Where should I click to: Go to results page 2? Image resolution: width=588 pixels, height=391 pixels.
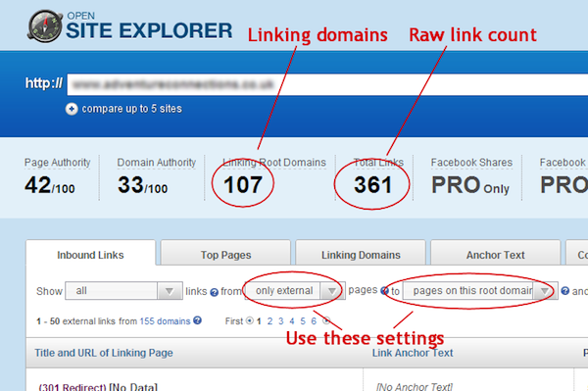click(269, 321)
